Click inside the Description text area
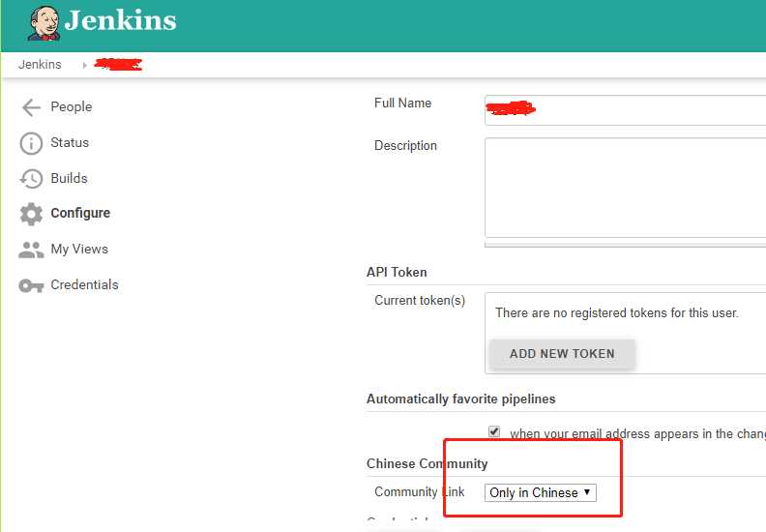 626,188
